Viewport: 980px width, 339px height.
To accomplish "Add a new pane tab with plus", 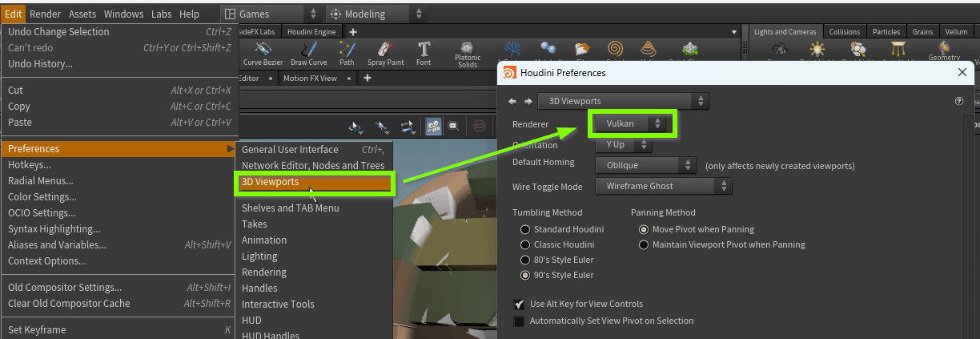I will point(367,78).
